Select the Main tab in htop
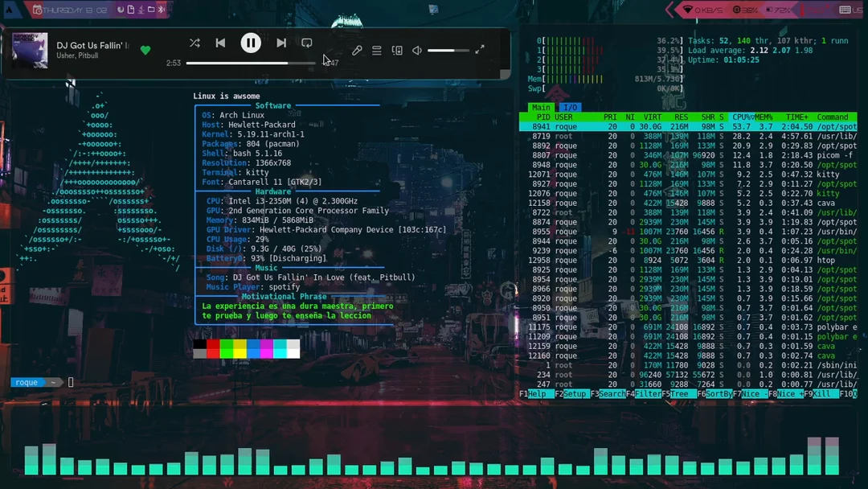The image size is (868, 489). (541, 107)
